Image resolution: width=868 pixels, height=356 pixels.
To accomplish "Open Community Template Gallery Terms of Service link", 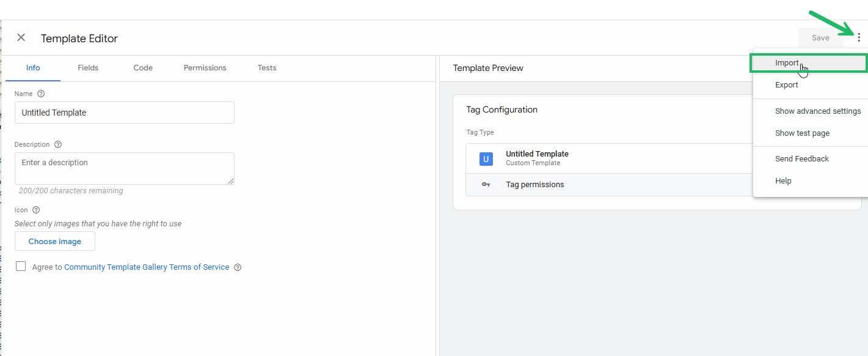I will click(x=147, y=267).
